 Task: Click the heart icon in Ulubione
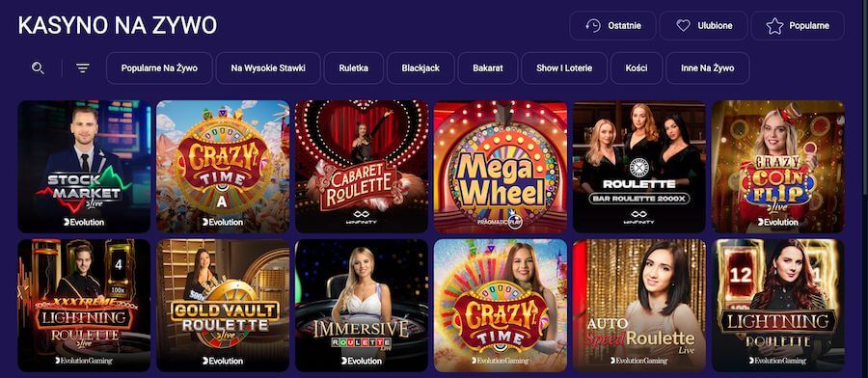tap(683, 25)
